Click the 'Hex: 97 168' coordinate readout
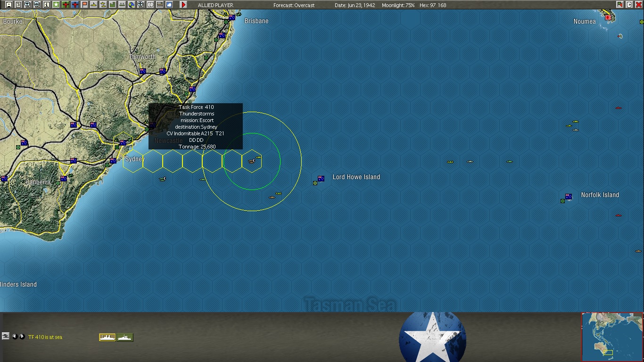 433,5
